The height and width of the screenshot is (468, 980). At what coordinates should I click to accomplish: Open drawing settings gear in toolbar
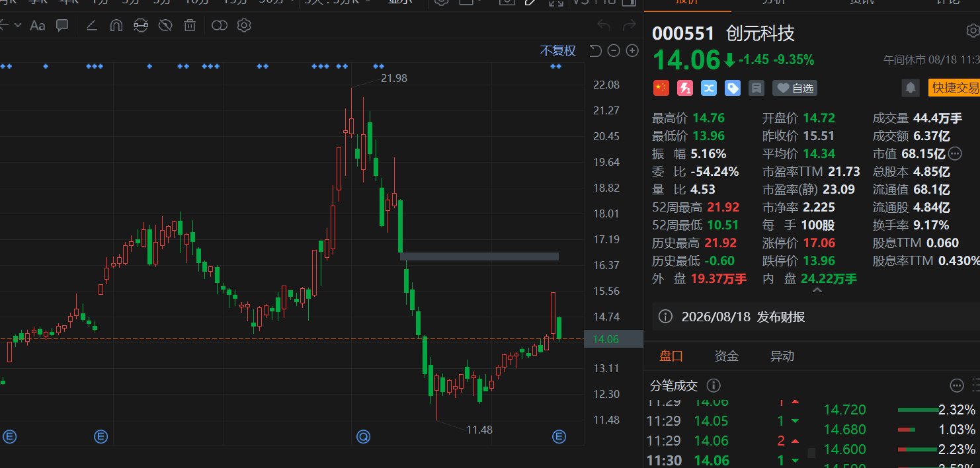[x=244, y=26]
